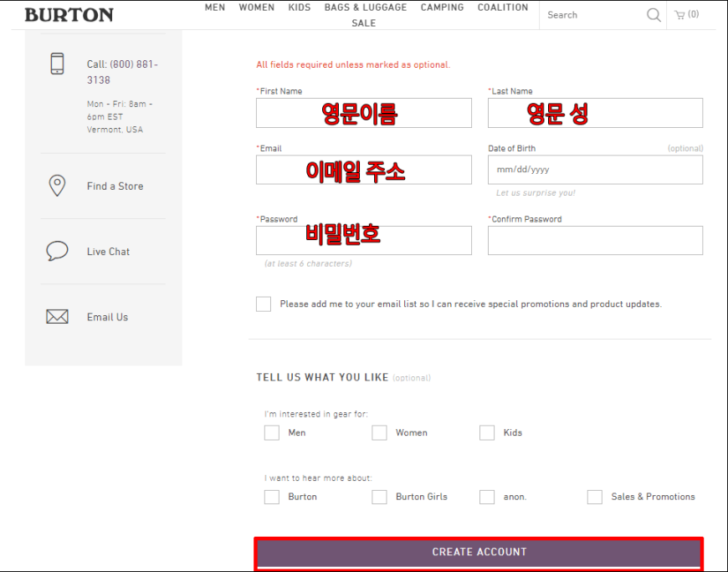Screen dimensions: 728x572
Task: Click the CREATE ACCOUNT button
Action: [x=479, y=552]
